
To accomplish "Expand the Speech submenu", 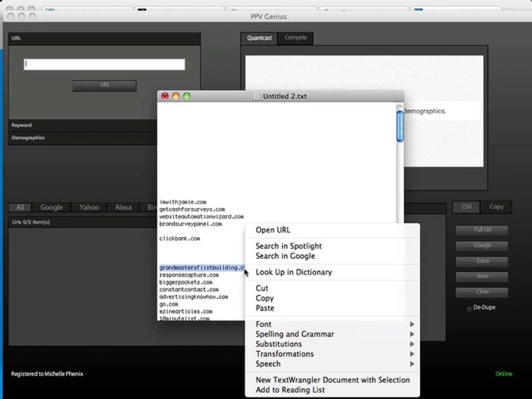I will point(332,364).
